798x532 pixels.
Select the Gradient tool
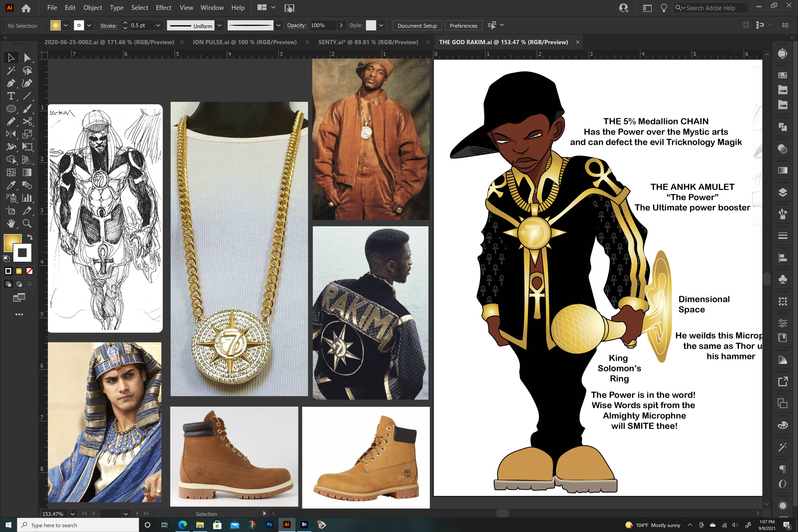point(27,172)
